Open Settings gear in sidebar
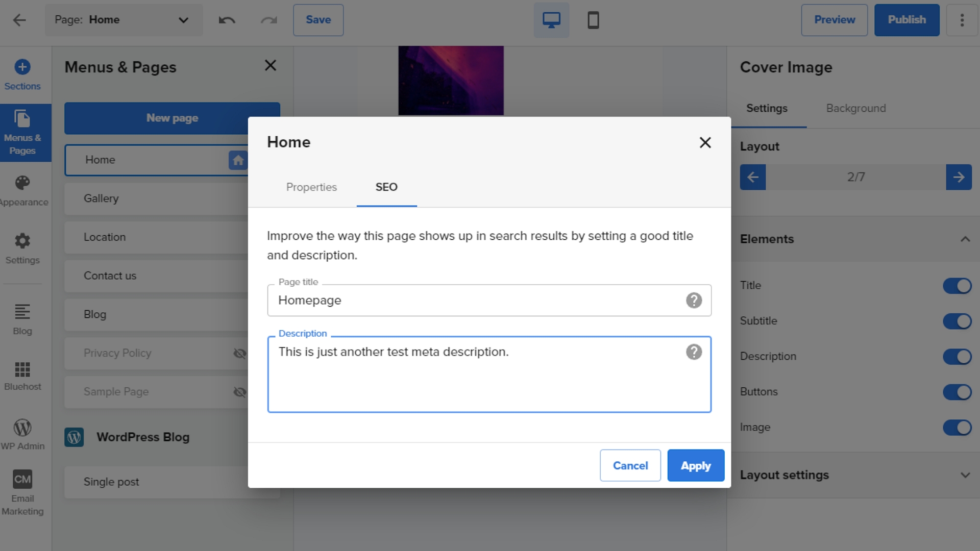 [22, 249]
